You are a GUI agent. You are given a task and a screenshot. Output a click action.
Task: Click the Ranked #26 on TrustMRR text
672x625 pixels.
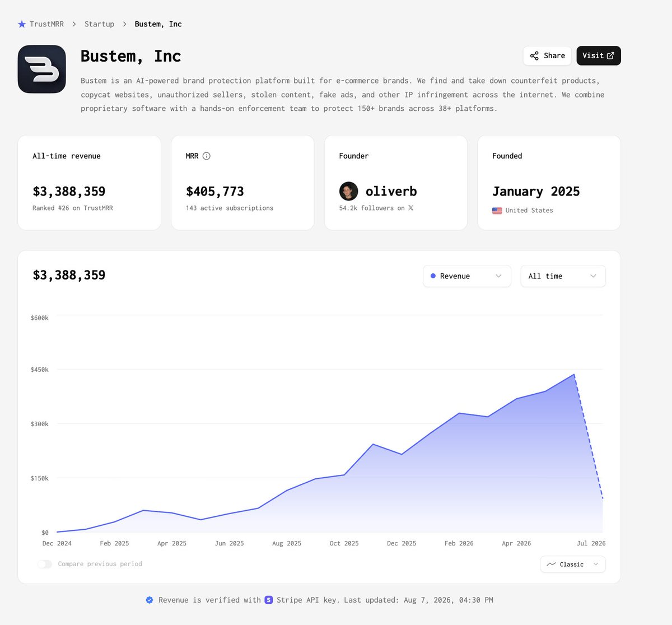point(73,208)
